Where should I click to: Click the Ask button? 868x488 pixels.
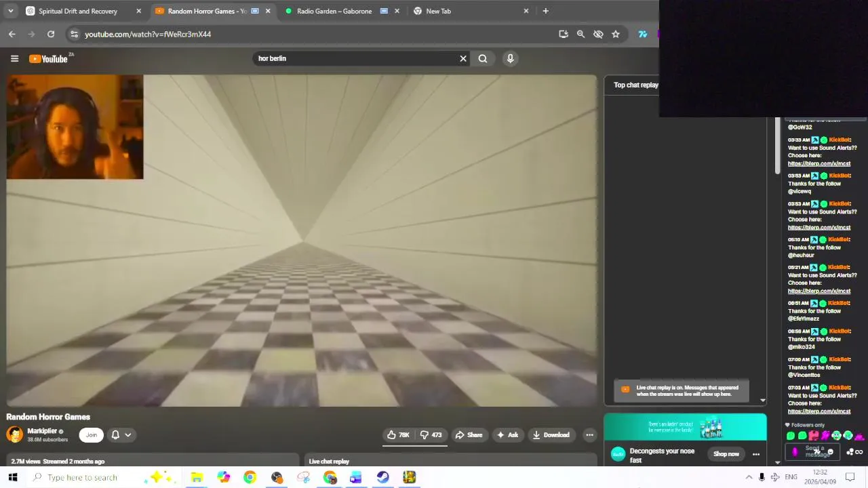[x=507, y=435]
